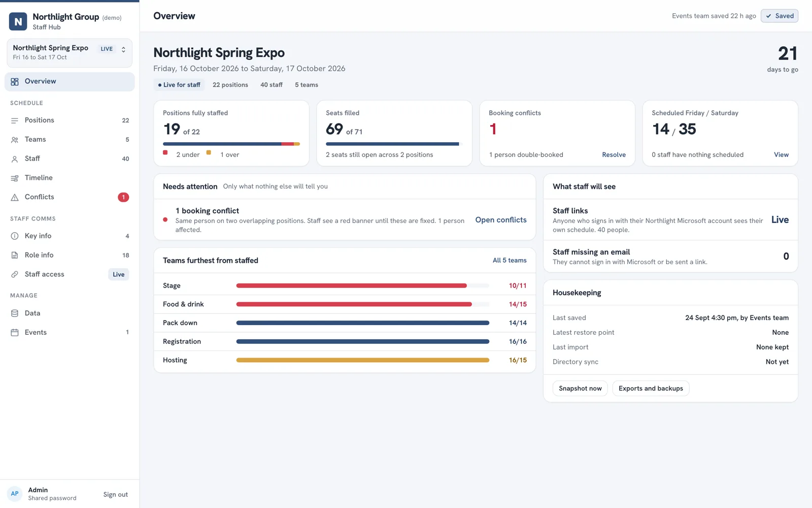Click the Key info circle icon
Image resolution: width=812 pixels, height=508 pixels.
(15, 236)
